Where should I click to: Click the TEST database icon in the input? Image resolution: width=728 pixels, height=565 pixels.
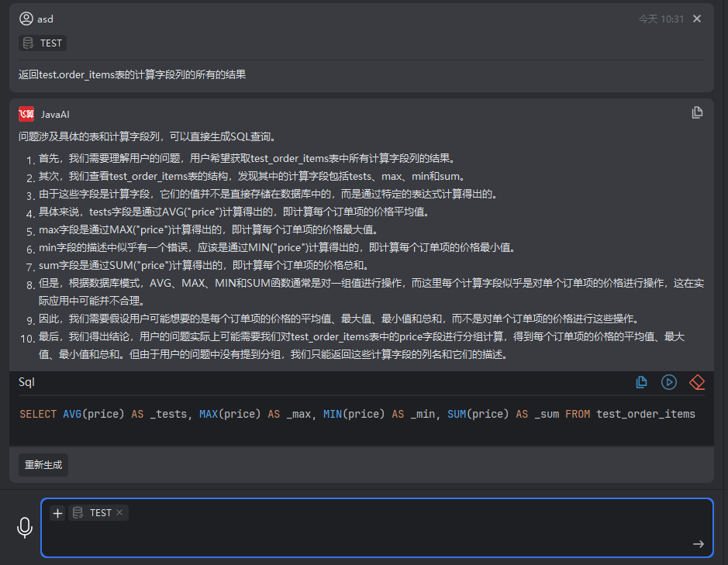tap(78, 512)
